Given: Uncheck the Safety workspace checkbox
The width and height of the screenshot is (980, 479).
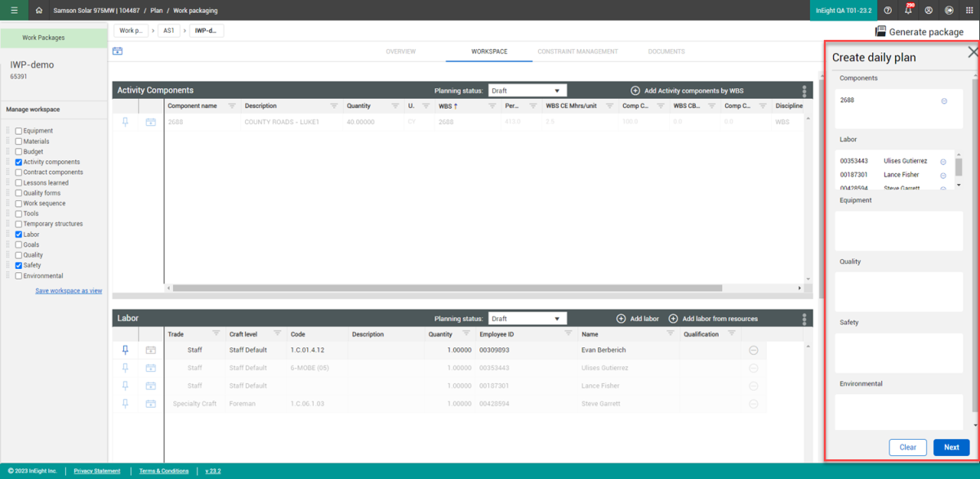Looking at the screenshot, I should [x=19, y=266].
